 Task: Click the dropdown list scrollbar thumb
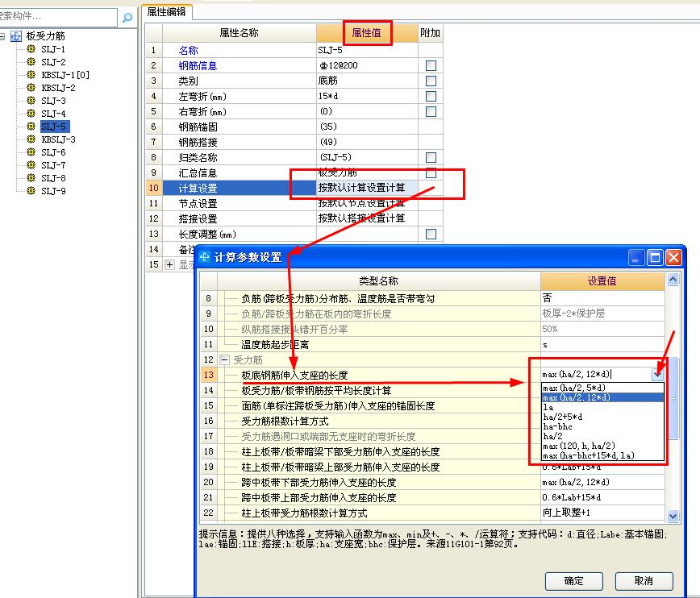tap(673, 398)
